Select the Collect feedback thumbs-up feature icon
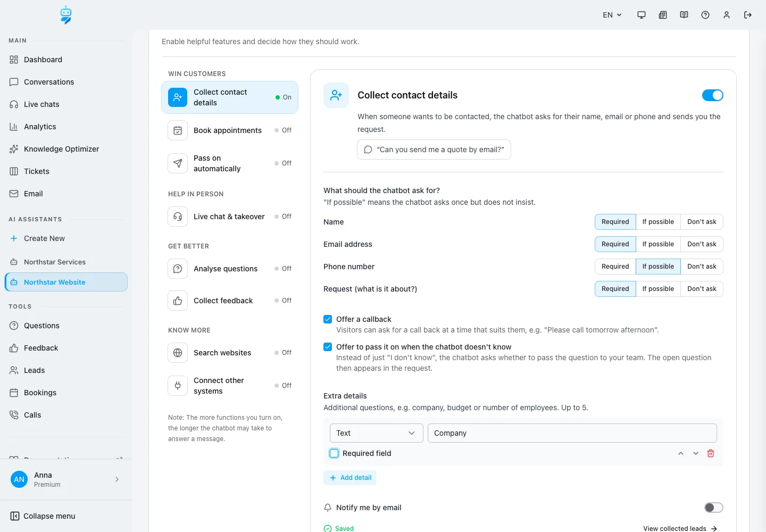Screen dimensions: 766x532 178,301
